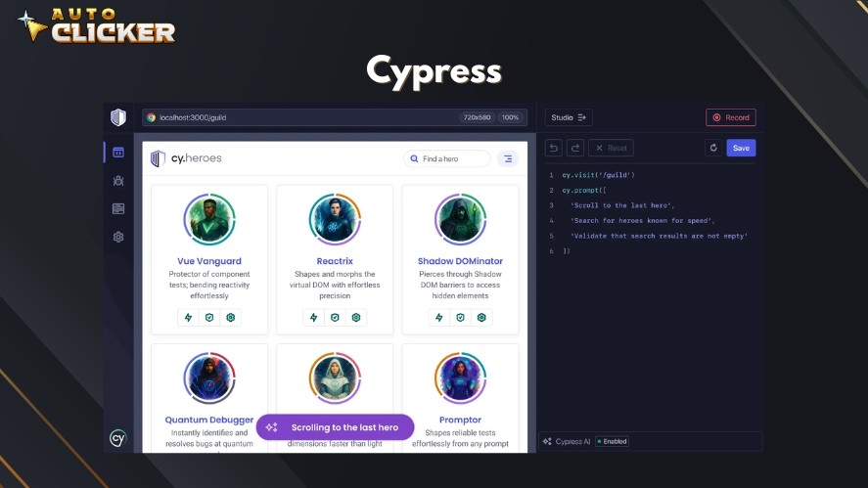Click the gear icon on Shadow DOMinator card
This screenshot has width=868, height=488.
click(481, 318)
